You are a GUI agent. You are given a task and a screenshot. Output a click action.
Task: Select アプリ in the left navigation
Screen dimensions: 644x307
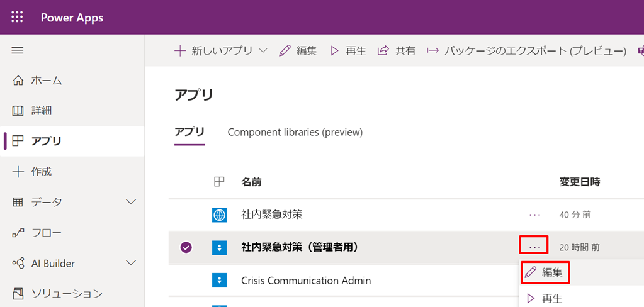coord(72,141)
